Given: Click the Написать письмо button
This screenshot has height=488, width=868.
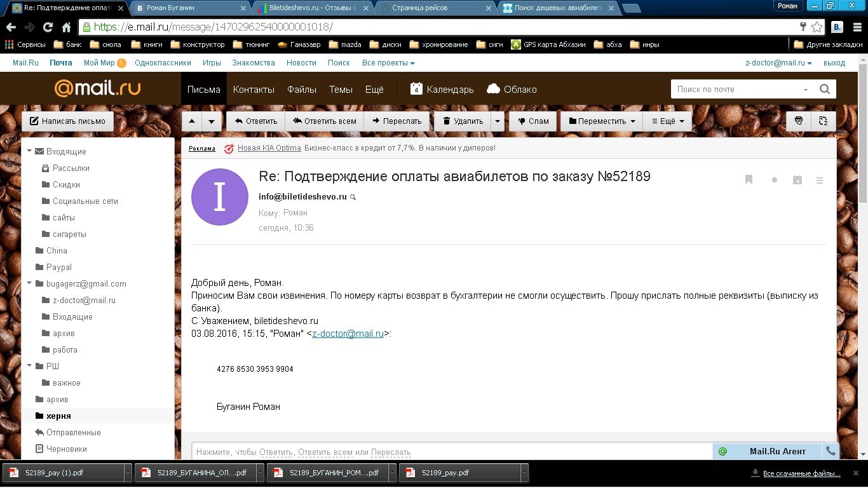Looking at the screenshot, I should pyautogui.click(x=68, y=121).
